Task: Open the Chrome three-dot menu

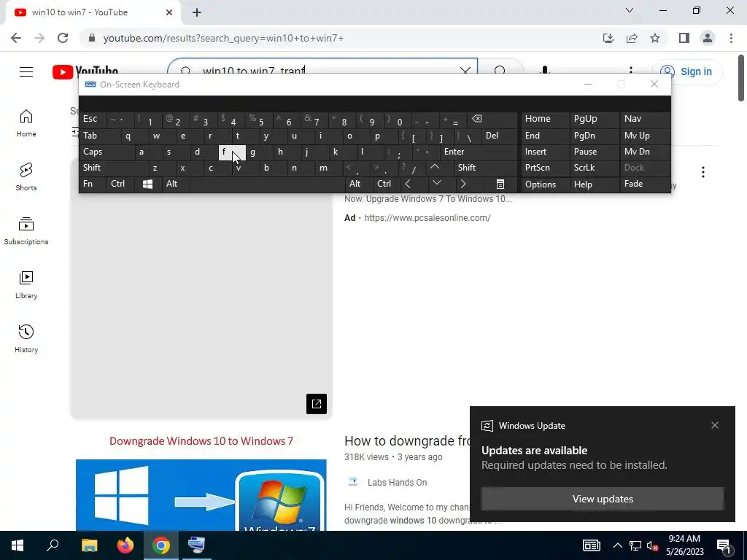Action: tap(731, 38)
